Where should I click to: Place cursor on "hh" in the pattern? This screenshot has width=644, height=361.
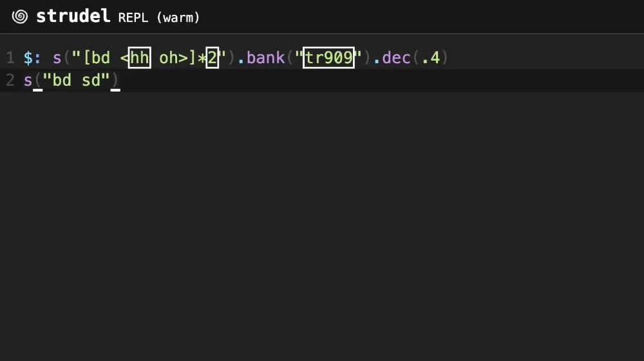click(x=140, y=57)
